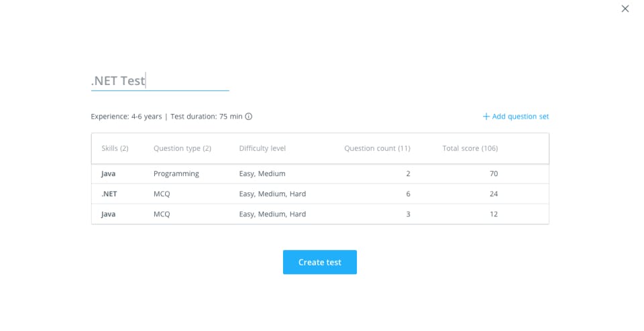This screenshot has height=331, width=644.
Task: Click the Total score (106) header
Action: tap(470, 148)
